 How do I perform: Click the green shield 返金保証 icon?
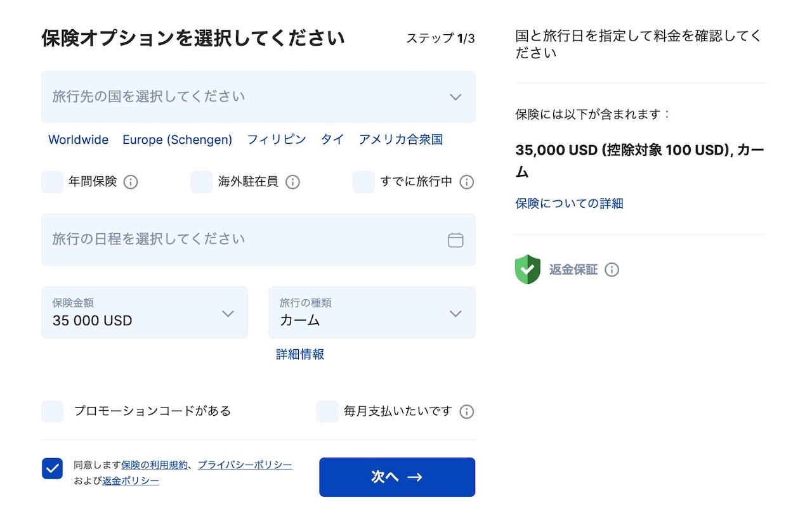coord(527,269)
